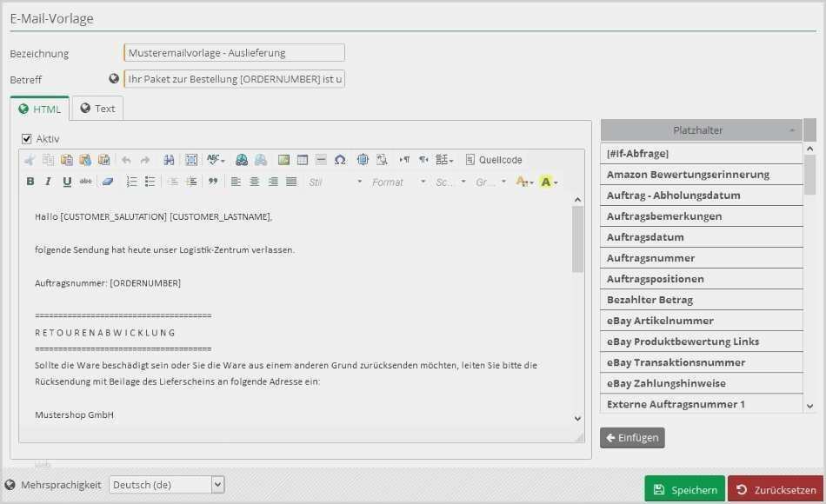
Task: Insert a table into the email
Action: coord(303,160)
